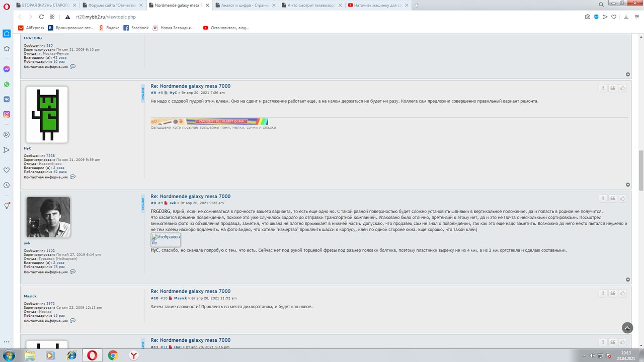The image size is (644, 362).
Task: Quote post #8 by HyC
Action: (613, 88)
